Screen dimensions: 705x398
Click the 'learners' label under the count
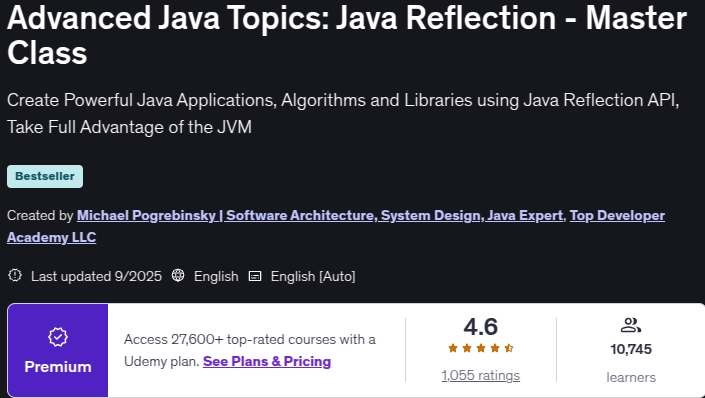(x=631, y=377)
